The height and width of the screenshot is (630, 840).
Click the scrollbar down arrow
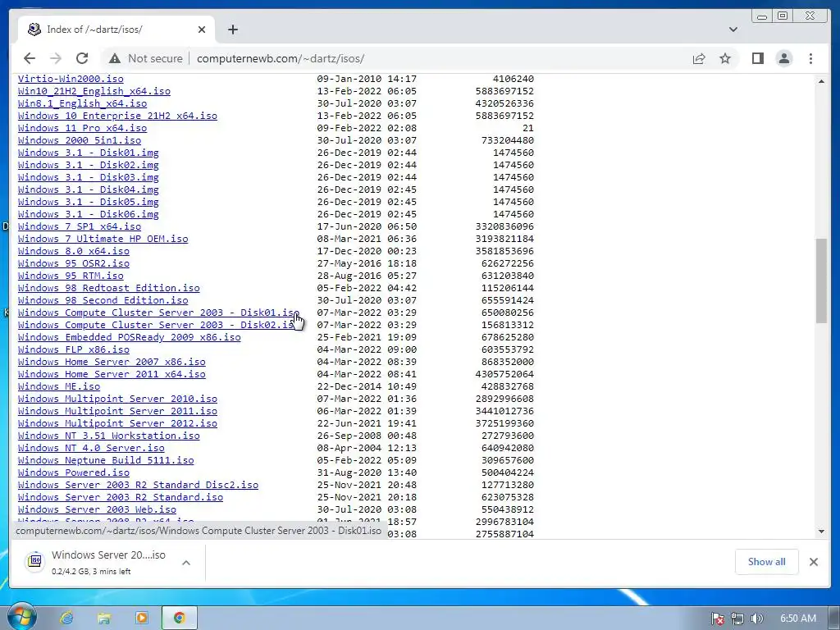point(821,531)
